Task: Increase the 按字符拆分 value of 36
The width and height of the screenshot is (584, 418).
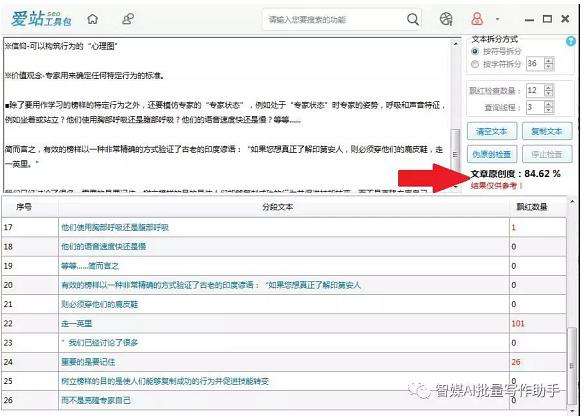Action: (549, 61)
